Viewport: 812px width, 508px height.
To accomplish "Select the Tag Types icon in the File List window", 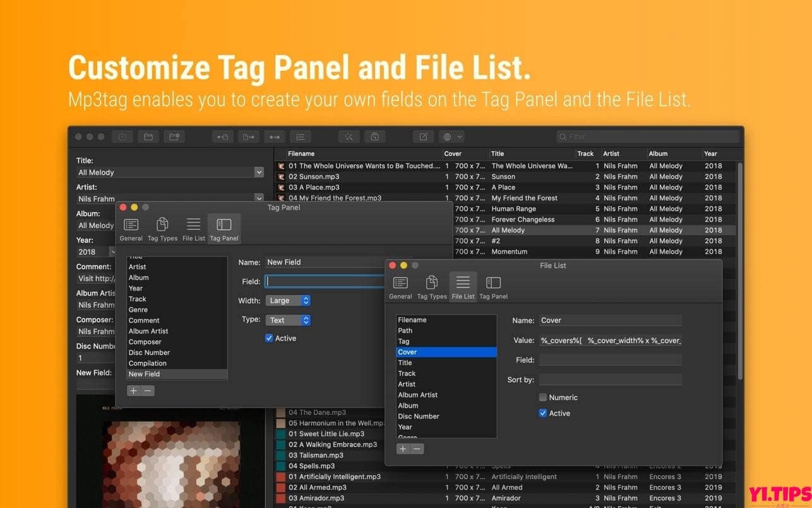I will coord(431,286).
